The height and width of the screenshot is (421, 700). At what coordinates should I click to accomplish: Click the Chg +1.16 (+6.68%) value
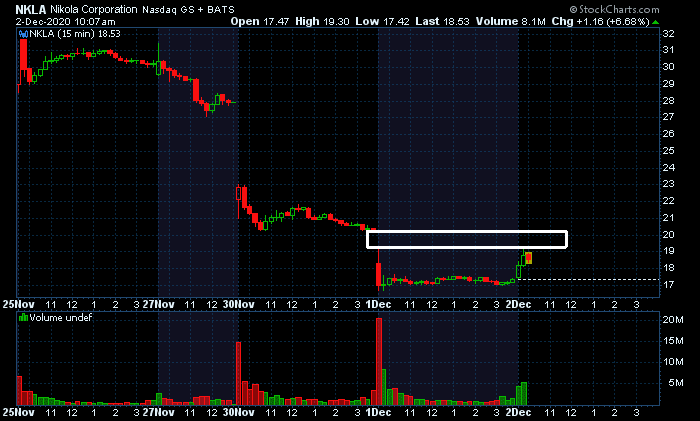(x=600, y=21)
